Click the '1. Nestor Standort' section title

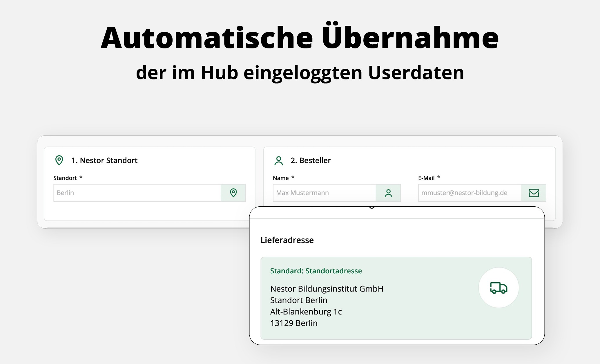104,160
